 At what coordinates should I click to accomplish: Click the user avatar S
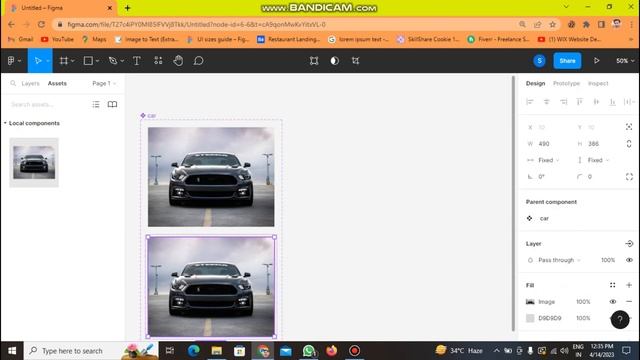tap(540, 61)
